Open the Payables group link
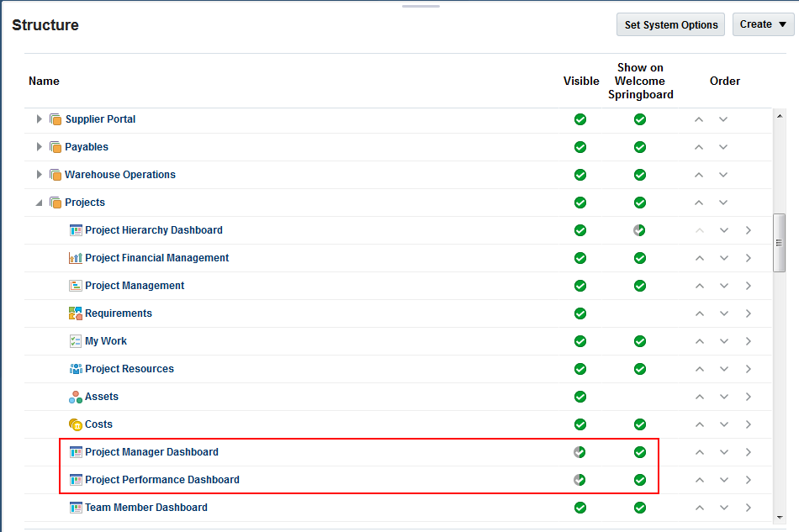Image resolution: width=799 pixels, height=532 pixels. click(x=87, y=147)
